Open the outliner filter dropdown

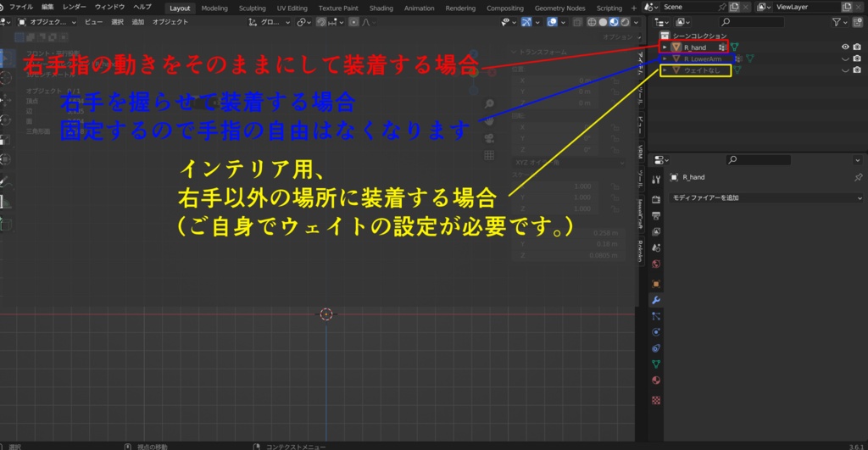click(839, 22)
